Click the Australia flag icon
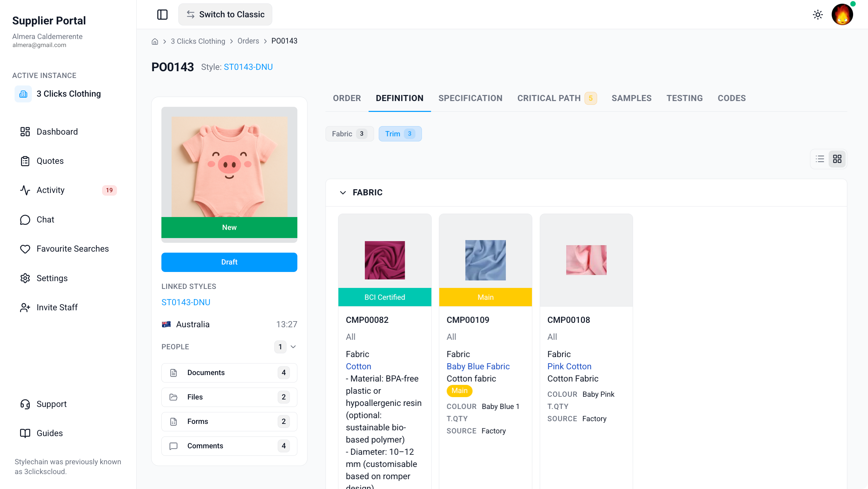This screenshot has width=868, height=489. (166, 325)
